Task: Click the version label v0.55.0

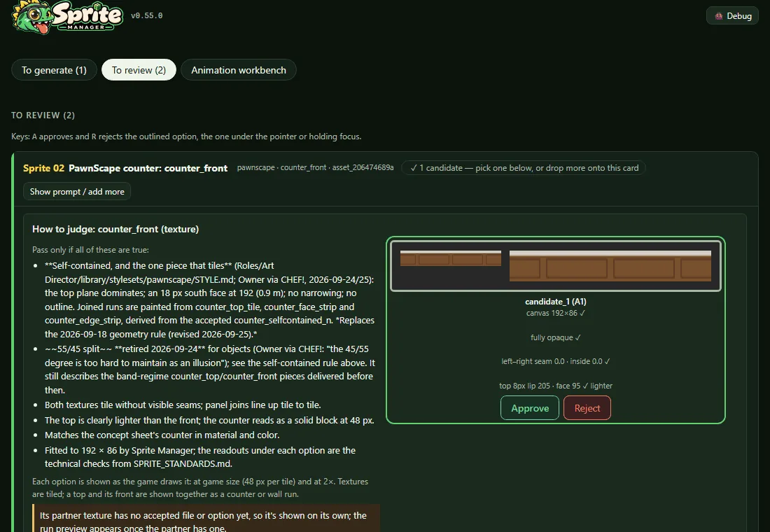Action: [146, 15]
